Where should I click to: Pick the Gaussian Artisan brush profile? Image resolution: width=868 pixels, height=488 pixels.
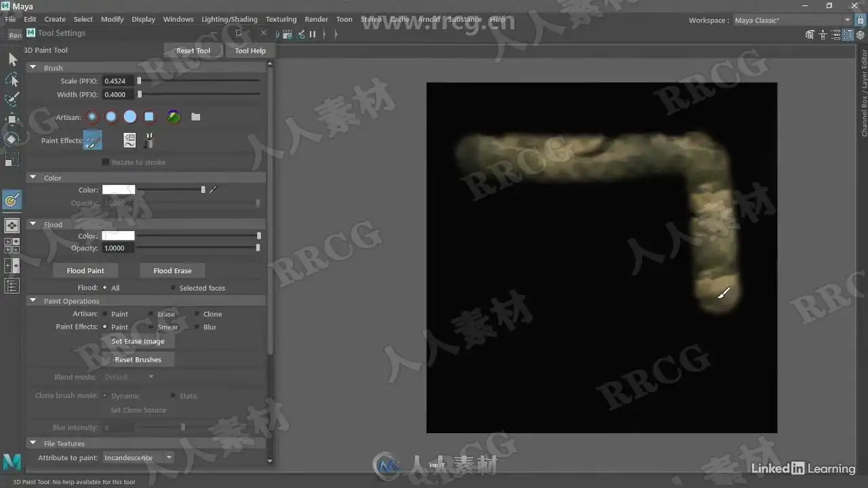click(92, 117)
